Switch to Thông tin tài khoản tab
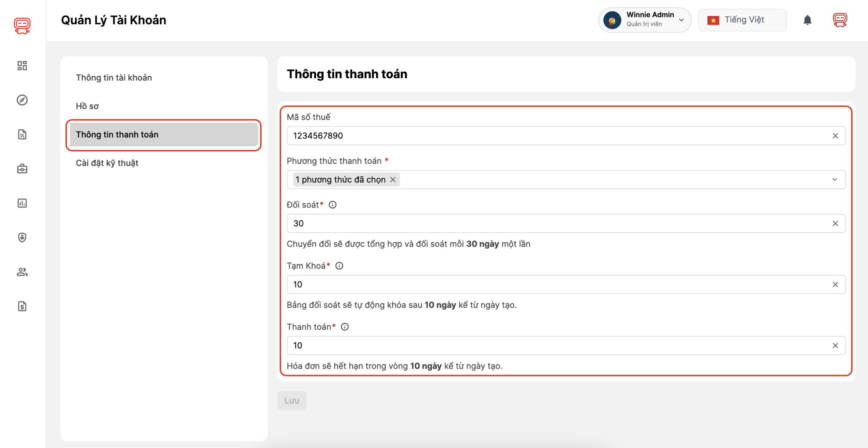The width and height of the screenshot is (868, 448). (x=114, y=78)
